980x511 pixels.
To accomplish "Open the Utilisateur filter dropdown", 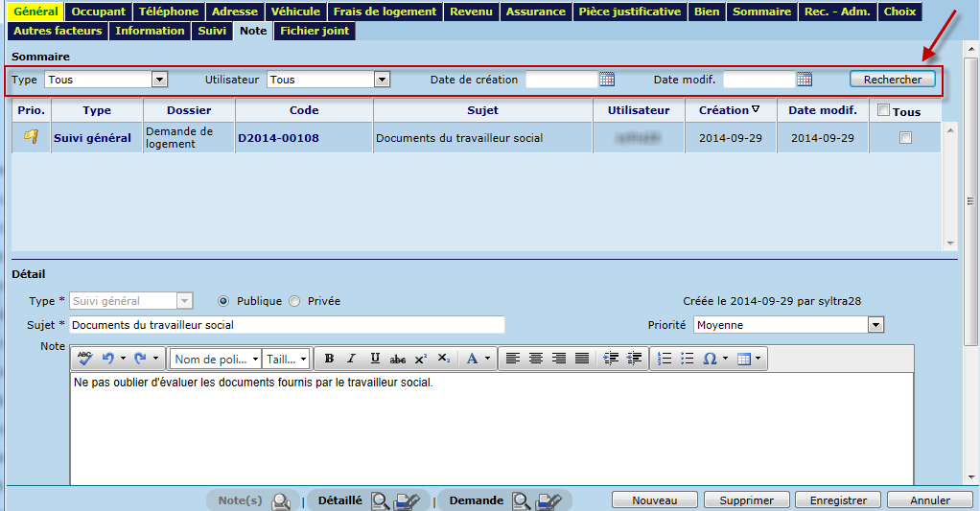I will [x=382, y=80].
